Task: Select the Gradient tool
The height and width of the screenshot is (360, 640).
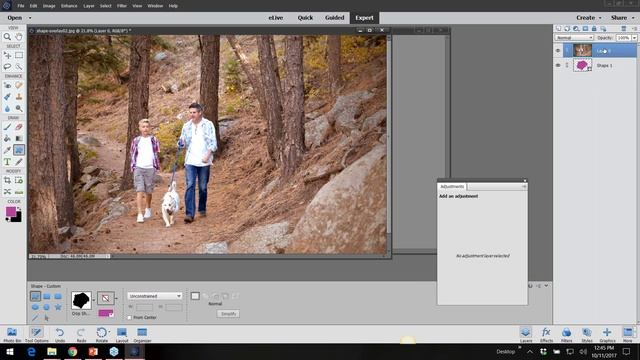Action: (x=19, y=138)
